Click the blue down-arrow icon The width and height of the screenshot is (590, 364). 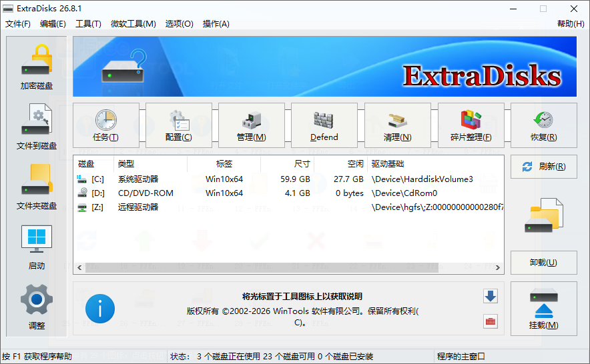click(x=491, y=296)
